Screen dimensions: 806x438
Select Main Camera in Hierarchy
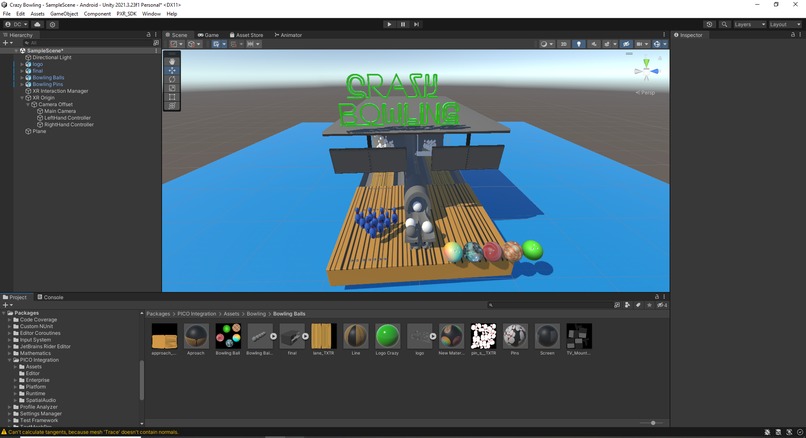pyautogui.click(x=60, y=111)
